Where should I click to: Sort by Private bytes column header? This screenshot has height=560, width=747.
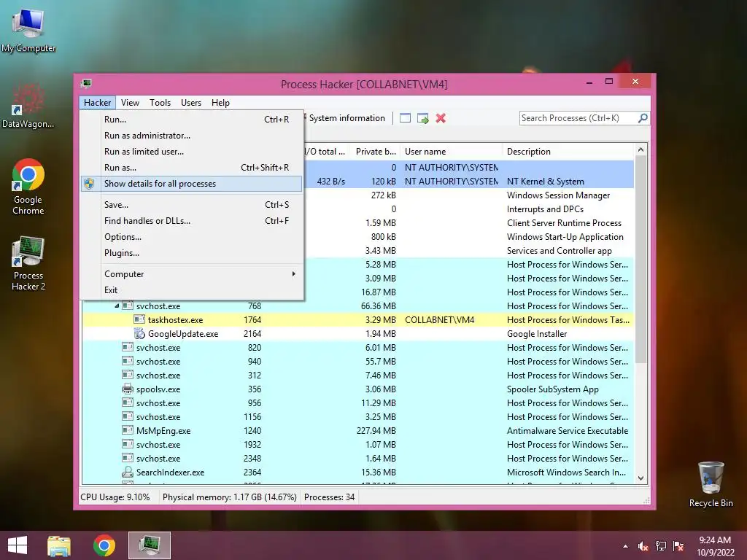pyautogui.click(x=375, y=152)
